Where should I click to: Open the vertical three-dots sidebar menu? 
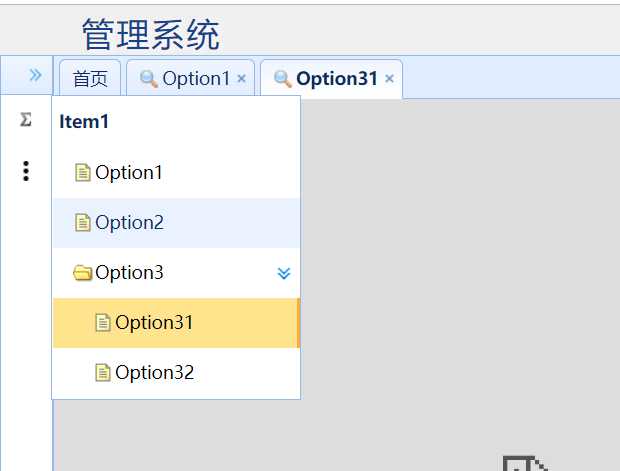pos(26,171)
